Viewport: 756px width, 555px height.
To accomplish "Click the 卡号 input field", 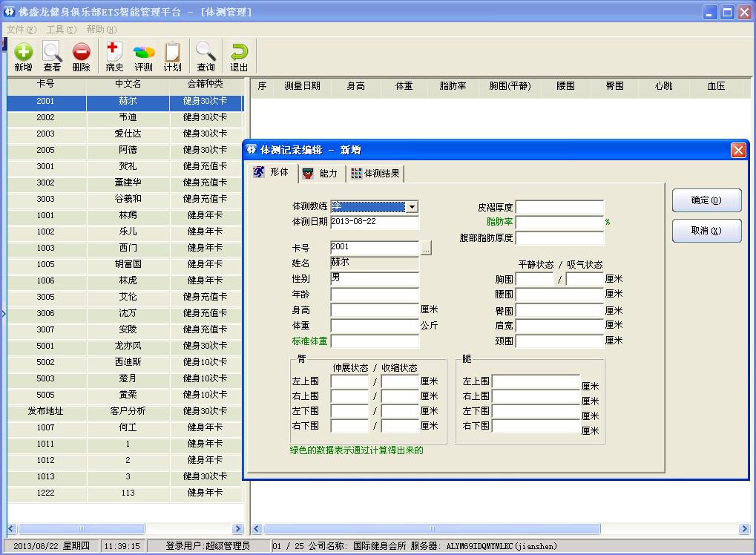I will point(375,247).
